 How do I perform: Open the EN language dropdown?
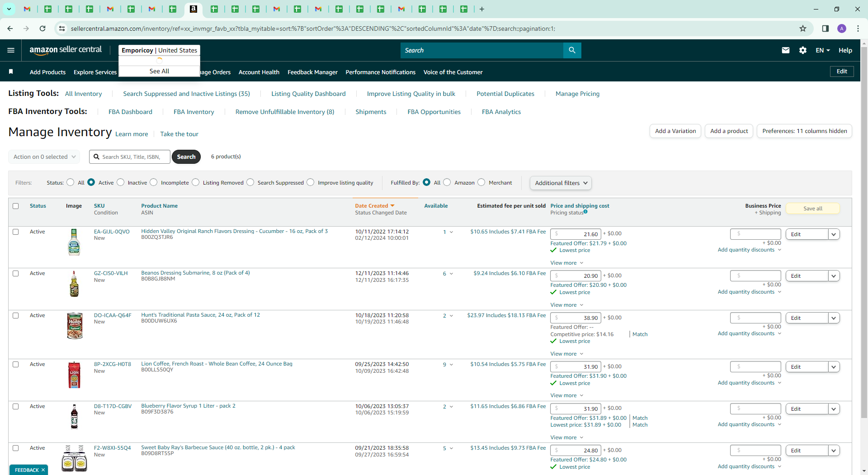point(823,50)
